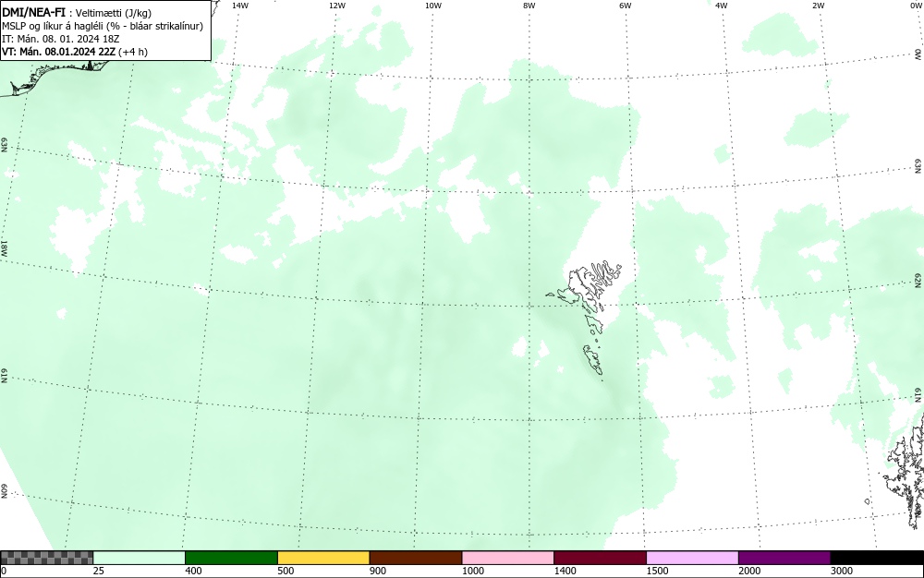924x578 pixels.
Task: Click the legend value '1400'
Action: pos(565,571)
